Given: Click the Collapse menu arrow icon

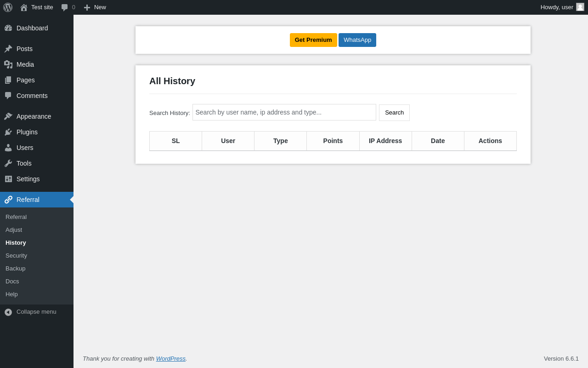Looking at the screenshot, I should coord(8,312).
